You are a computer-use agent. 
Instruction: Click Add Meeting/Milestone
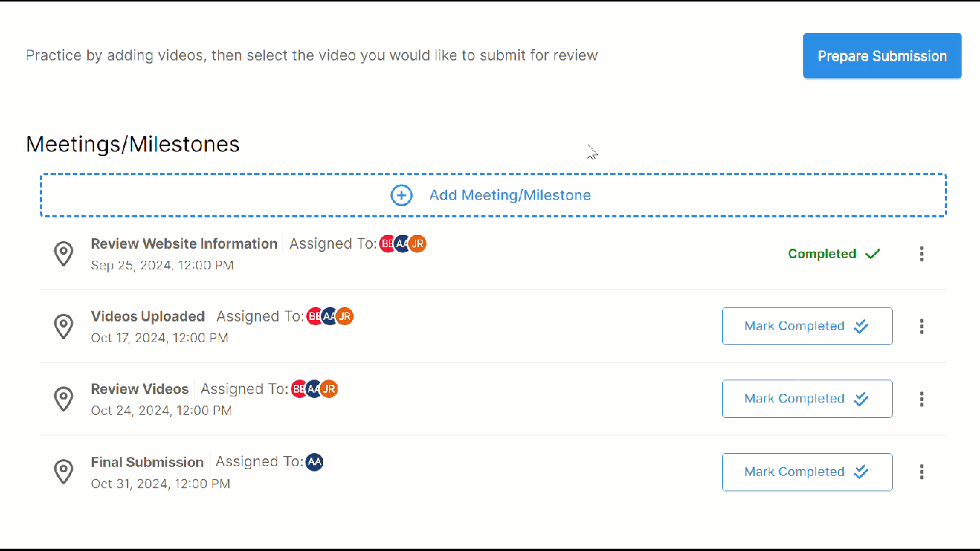point(510,195)
